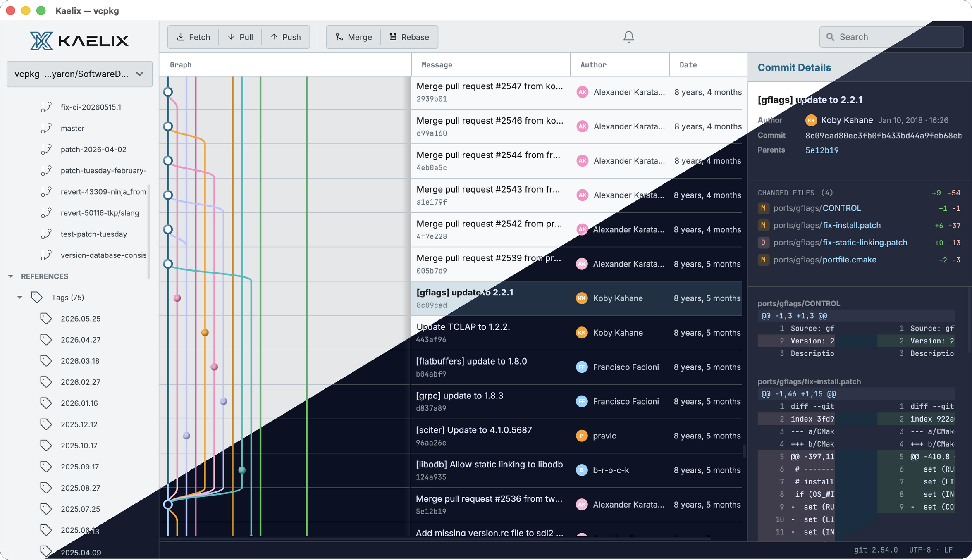Click pink graph node for gflags commit
972x560 pixels.
pos(177,298)
